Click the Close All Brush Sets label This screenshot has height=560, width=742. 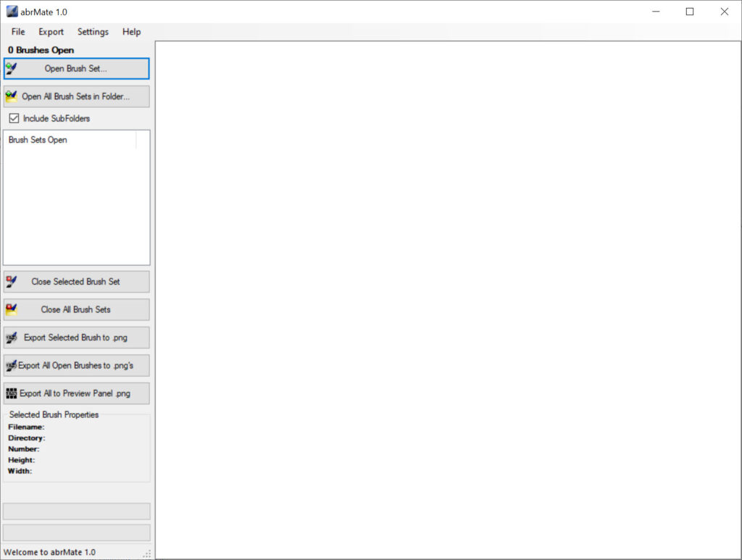[x=75, y=309]
